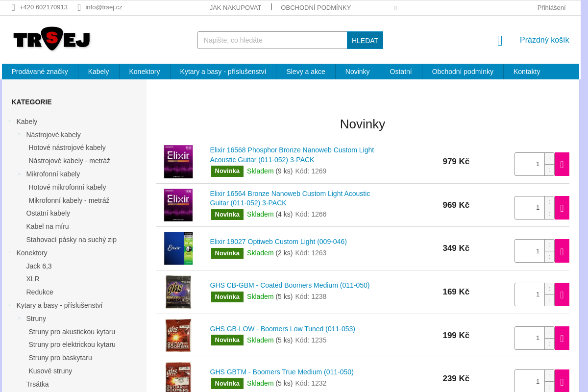The image size is (588, 392).
Task: Click the TRSEJ logo
Action: tap(51, 39)
